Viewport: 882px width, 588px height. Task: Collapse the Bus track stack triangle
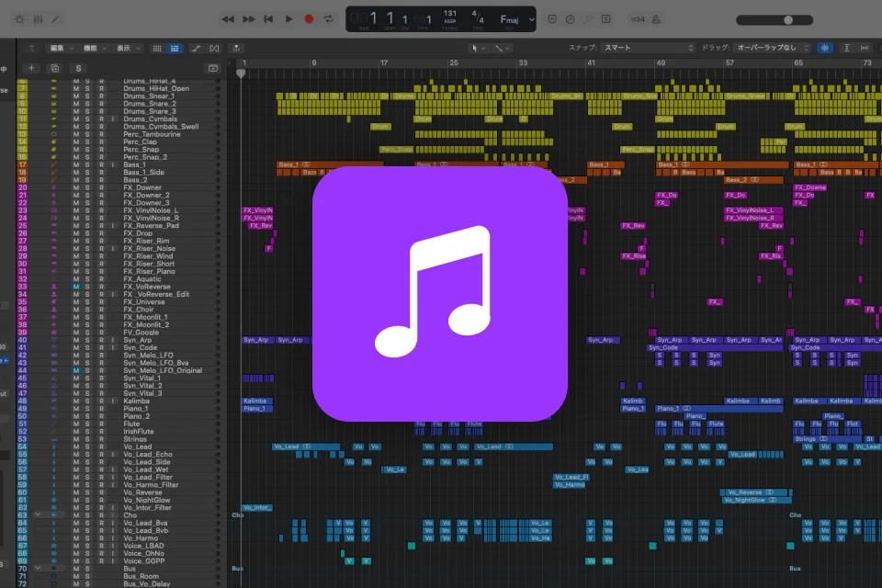pos(38,569)
